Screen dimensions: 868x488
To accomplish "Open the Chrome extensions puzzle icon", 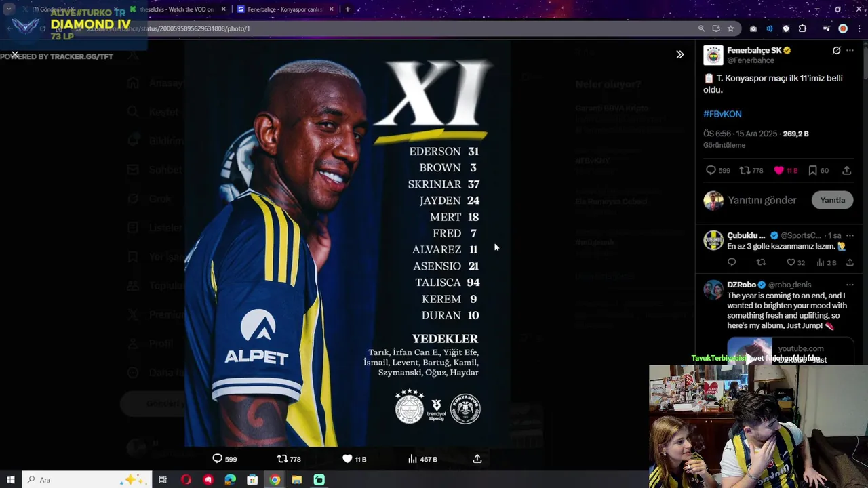I will (x=802, y=28).
